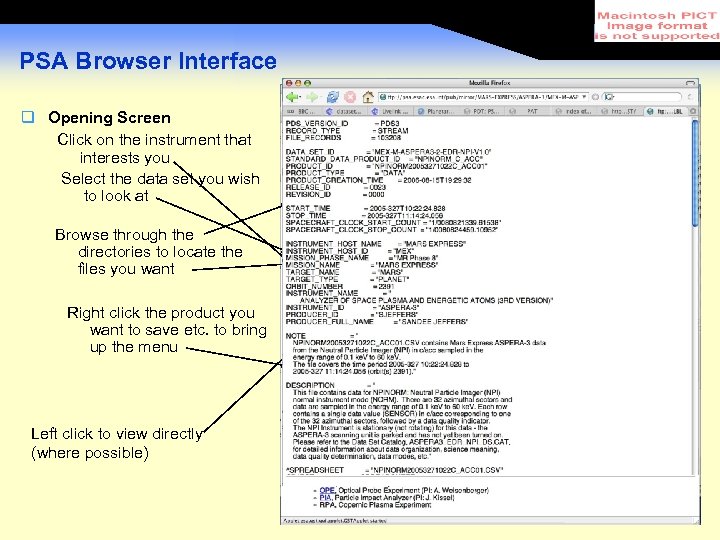This screenshot has width=720, height=540.
Task: Open the PIA link
Action: pos(325,498)
